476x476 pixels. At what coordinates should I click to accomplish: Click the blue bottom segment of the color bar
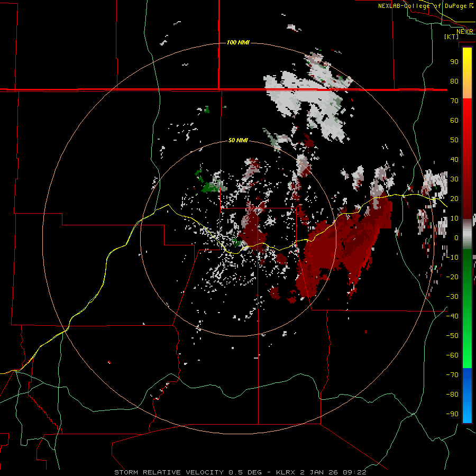[x=467, y=395]
